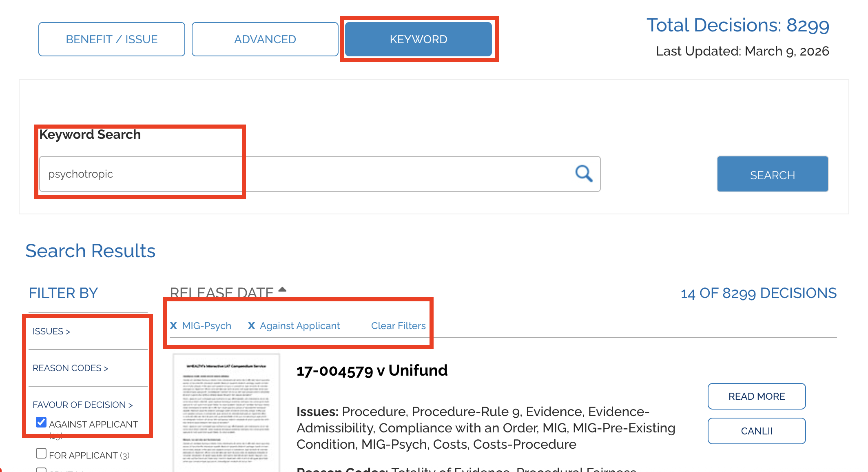Image resolution: width=868 pixels, height=472 pixels.
Task: Open the decision document thumbnail preview
Action: tap(226, 412)
